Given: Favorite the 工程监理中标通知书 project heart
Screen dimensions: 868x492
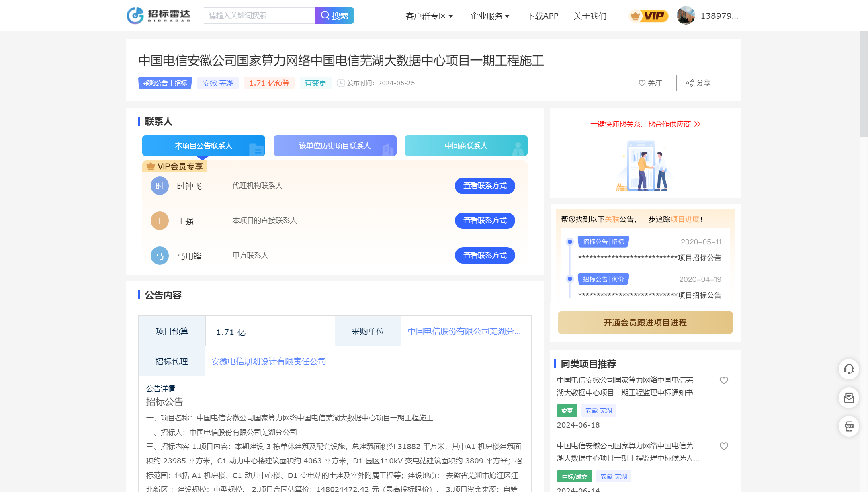Looking at the screenshot, I should pos(724,380).
